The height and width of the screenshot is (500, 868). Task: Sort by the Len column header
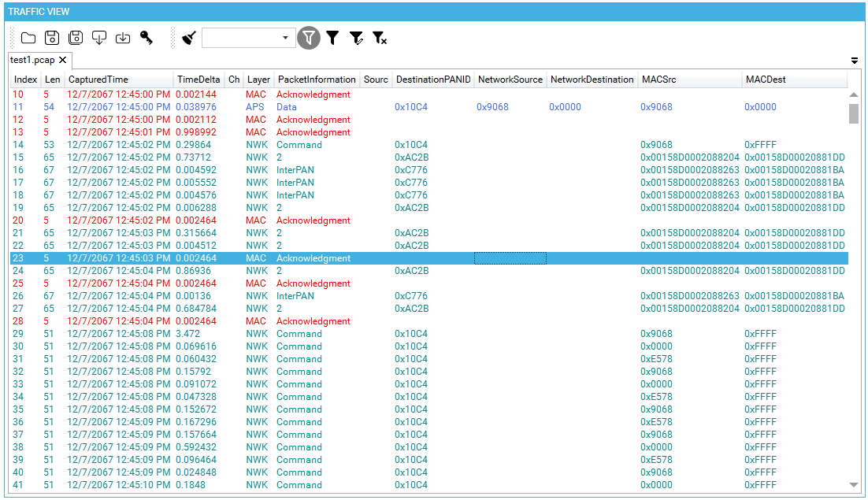(53, 80)
